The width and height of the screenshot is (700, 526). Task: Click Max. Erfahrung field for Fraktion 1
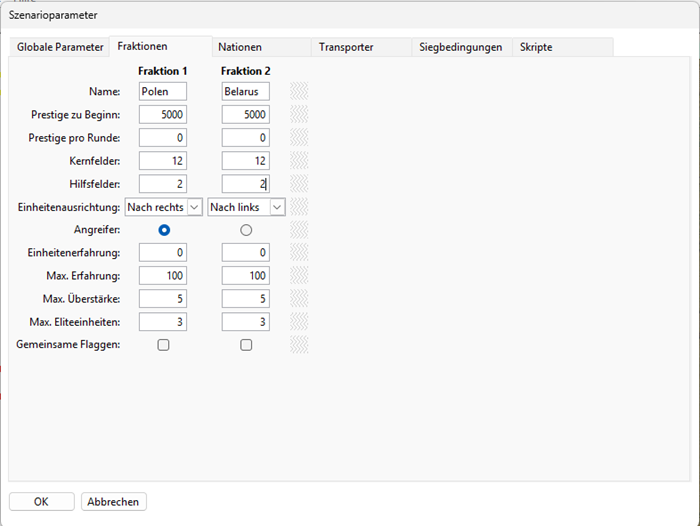tap(163, 276)
